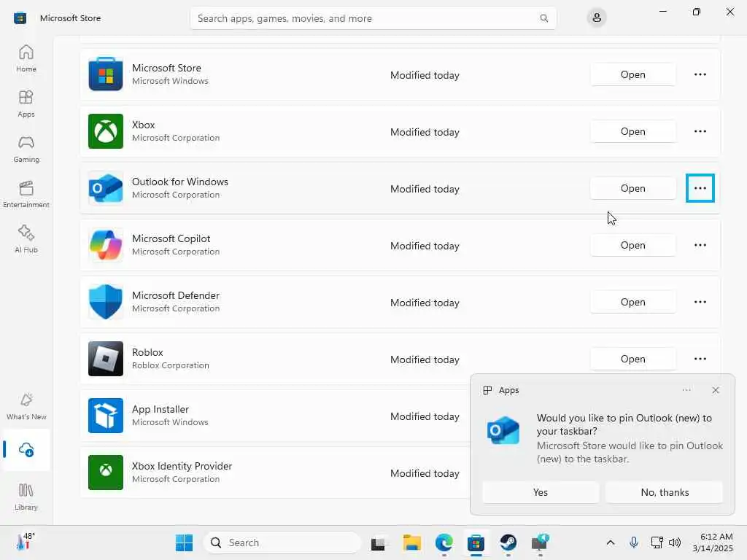Click Yes to pin Outlook to taskbar
The width and height of the screenshot is (747, 560).
tap(541, 492)
